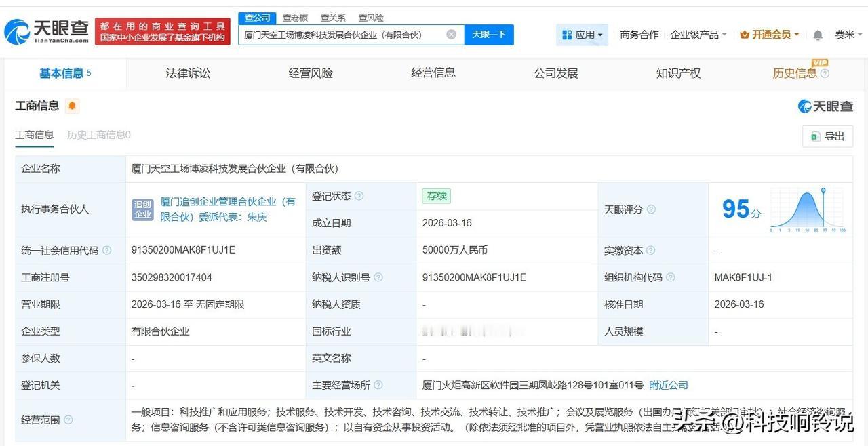Click help icon next to 统一社会信用代码

(x=106, y=250)
